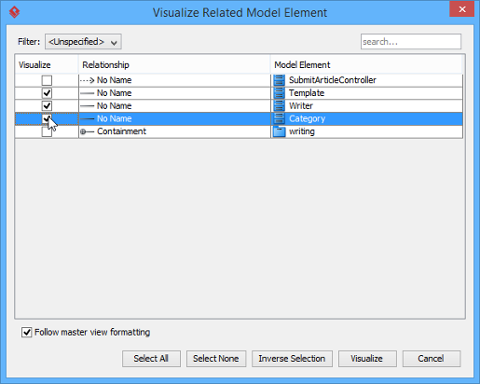The width and height of the screenshot is (480, 384).
Task: Select the writing model element text
Action: pyautogui.click(x=302, y=132)
